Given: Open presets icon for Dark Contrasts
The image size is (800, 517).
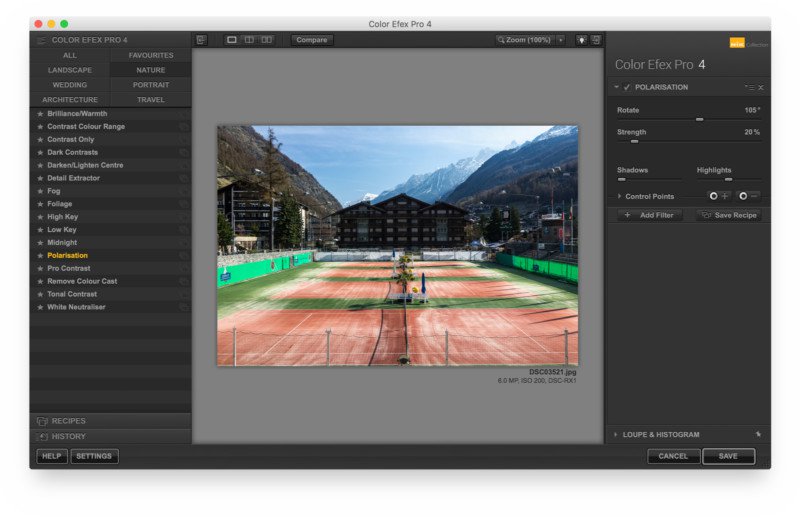Looking at the screenshot, I should coord(184,152).
